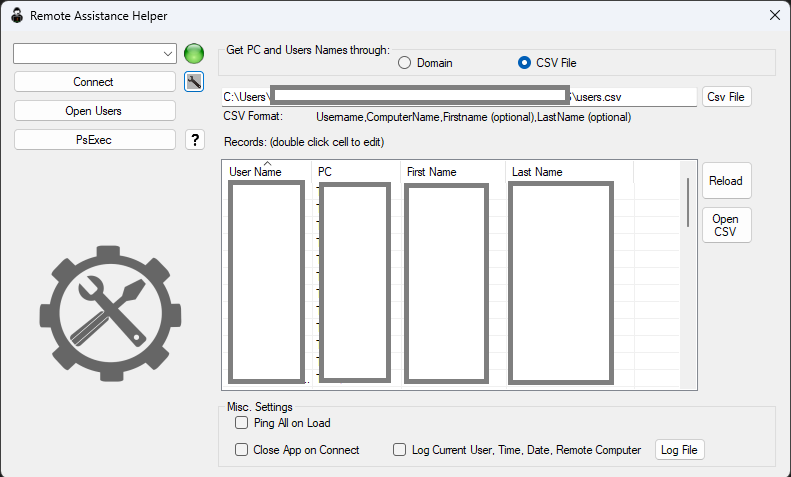Click the wrench settings icon button
The image size is (791, 477).
click(x=194, y=82)
